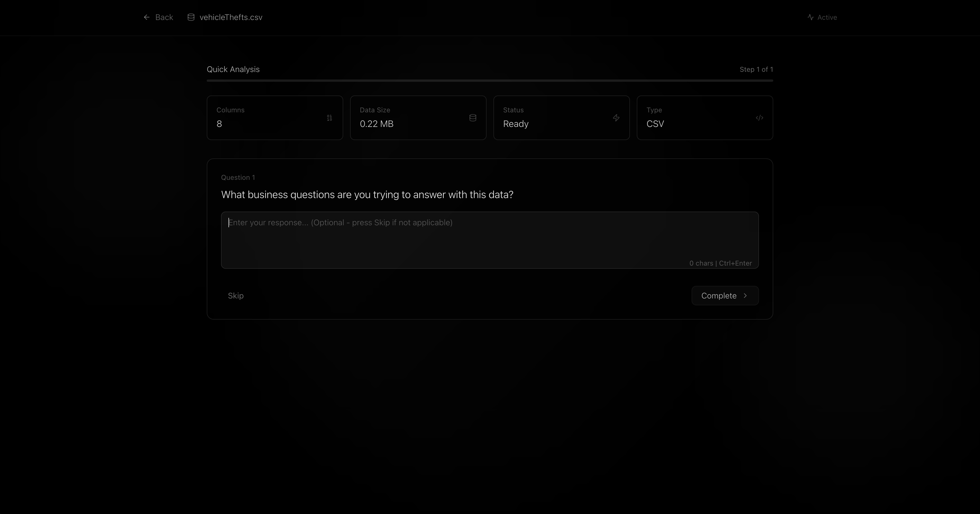This screenshot has width=980, height=514.
Task: Click the code brackets icon in Type card
Action: point(759,118)
